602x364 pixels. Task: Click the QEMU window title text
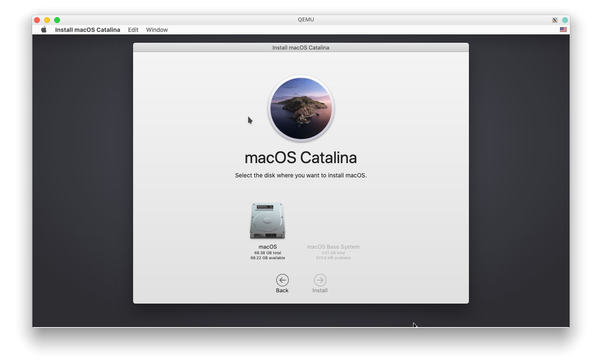point(306,20)
